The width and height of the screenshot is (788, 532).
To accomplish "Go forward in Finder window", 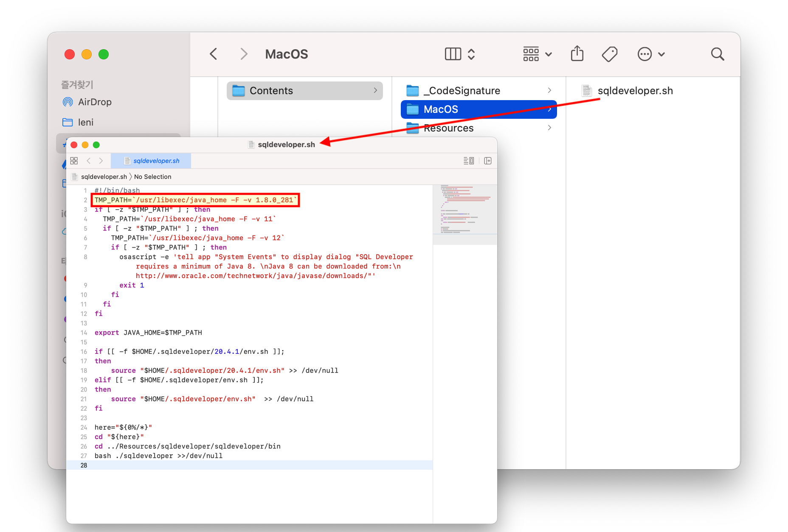I will pos(243,54).
